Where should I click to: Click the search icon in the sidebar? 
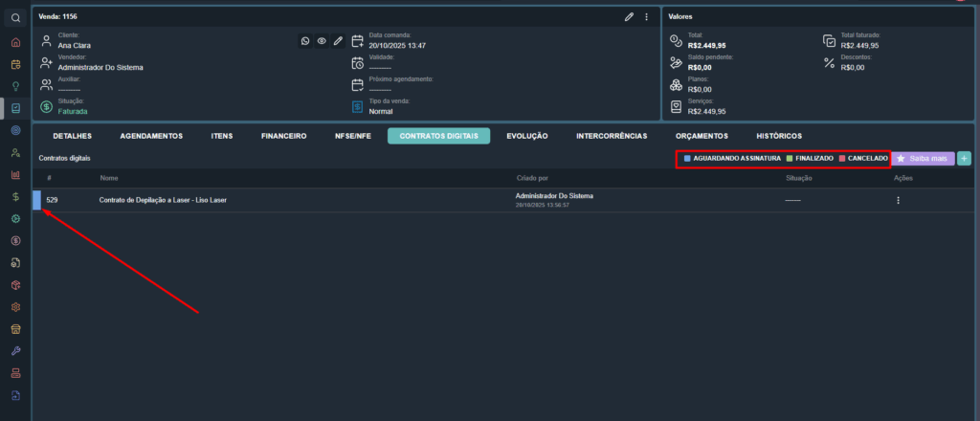(x=15, y=17)
